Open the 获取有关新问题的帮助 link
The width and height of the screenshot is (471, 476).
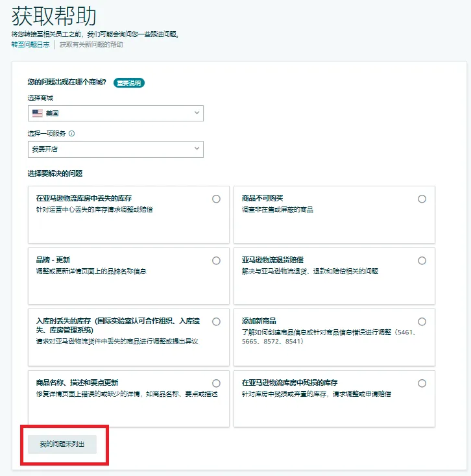91,45
